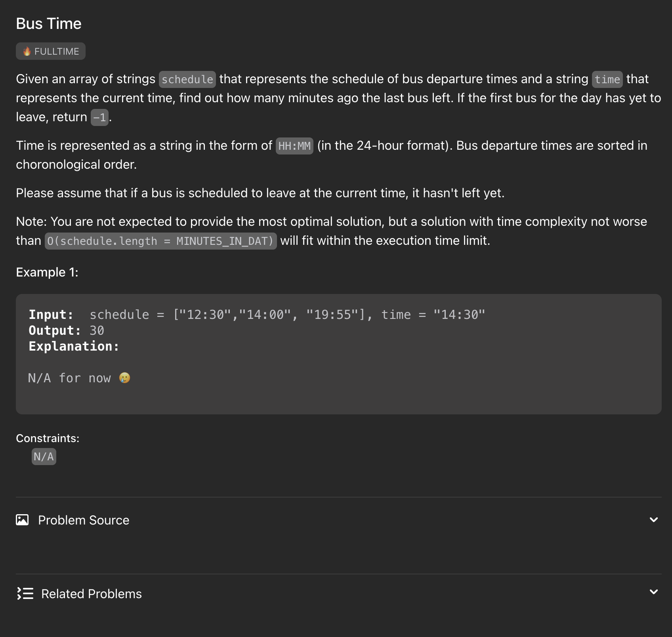Expand the Problem Source chevron
The width and height of the screenshot is (672, 637).
click(x=654, y=520)
